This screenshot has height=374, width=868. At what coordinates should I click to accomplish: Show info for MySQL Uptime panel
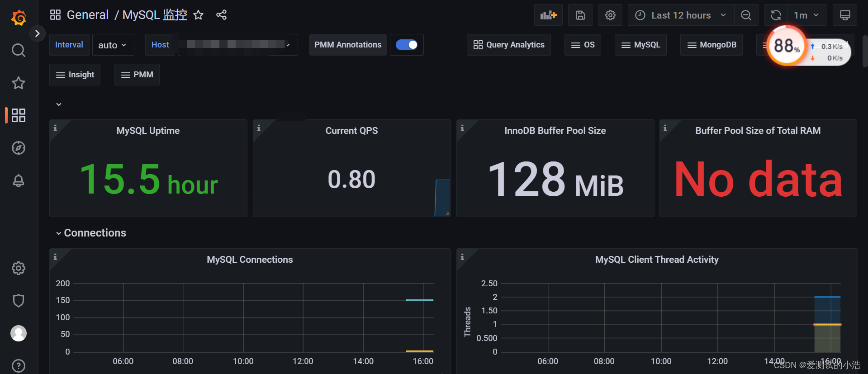click(55, 128)
